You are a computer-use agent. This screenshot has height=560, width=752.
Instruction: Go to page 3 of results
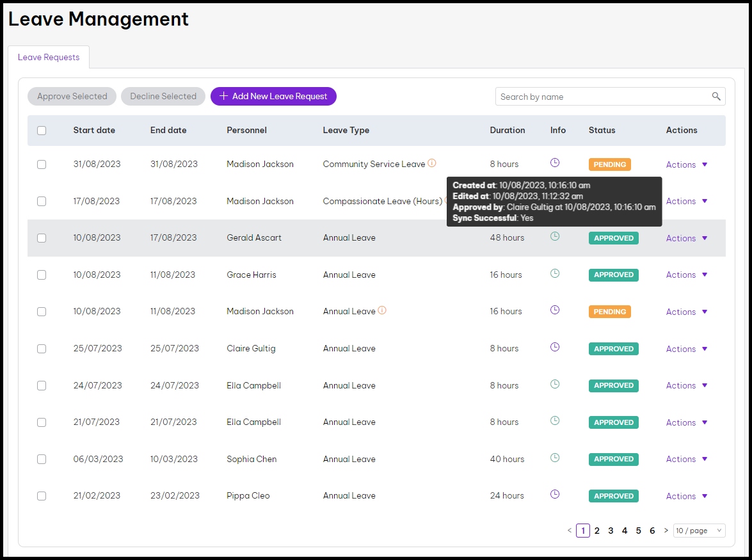pos(611,531)
